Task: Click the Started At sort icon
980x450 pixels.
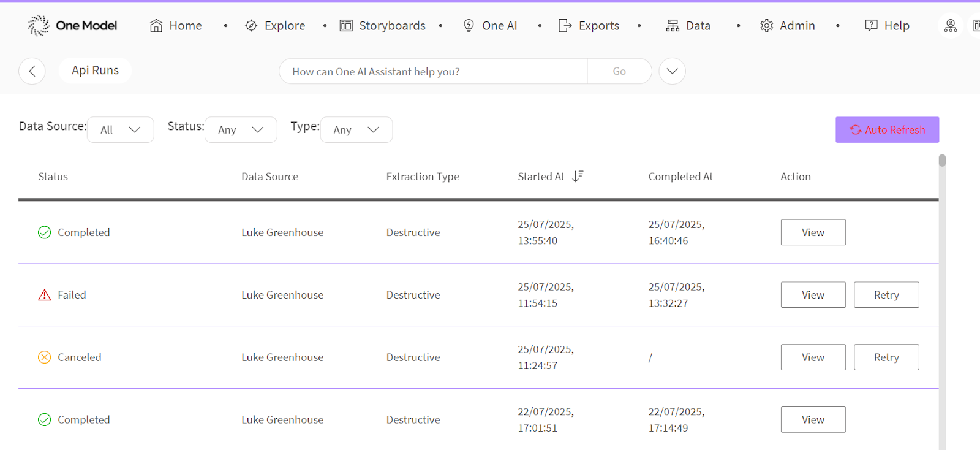Action: (x=577, y=177)
